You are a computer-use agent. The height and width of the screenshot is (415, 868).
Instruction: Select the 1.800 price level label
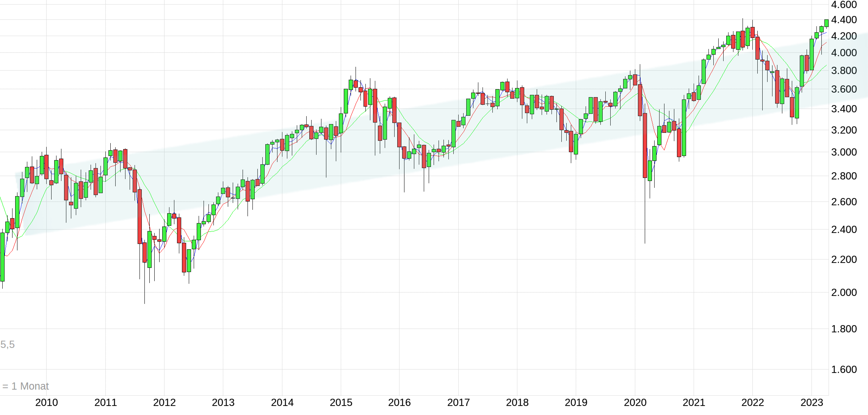(844, 329)
